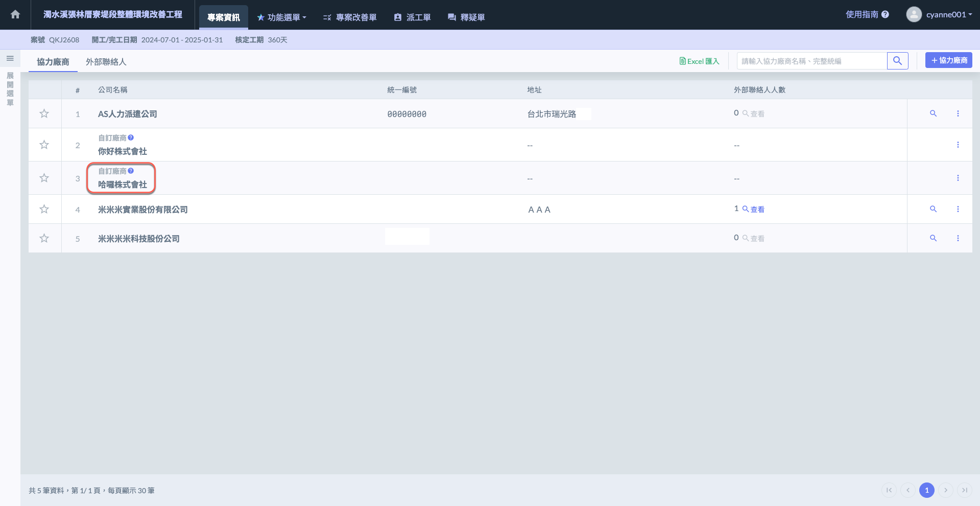Click the search magnifier button beside input
Viewport: 980px width, 506px height.
[x=897, y=61]
